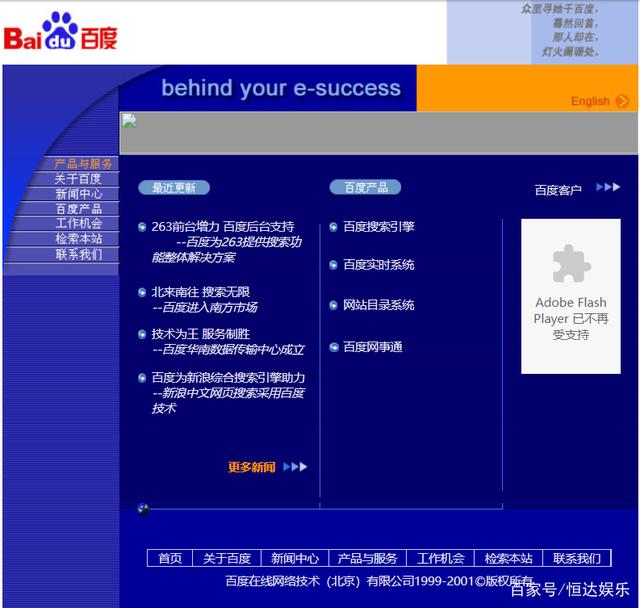Click 产品与服务 in the footer navigation

[x=367, y=558]
